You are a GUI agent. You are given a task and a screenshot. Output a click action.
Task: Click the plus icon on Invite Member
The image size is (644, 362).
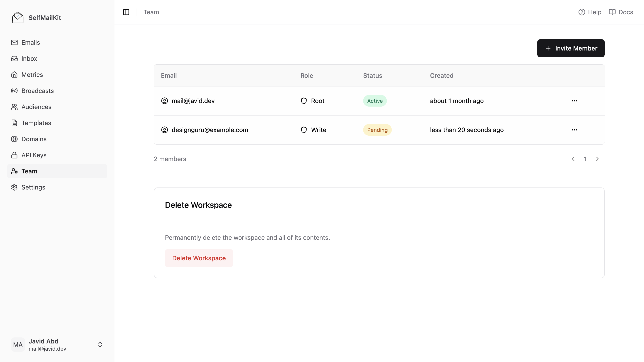pos(548,48)
